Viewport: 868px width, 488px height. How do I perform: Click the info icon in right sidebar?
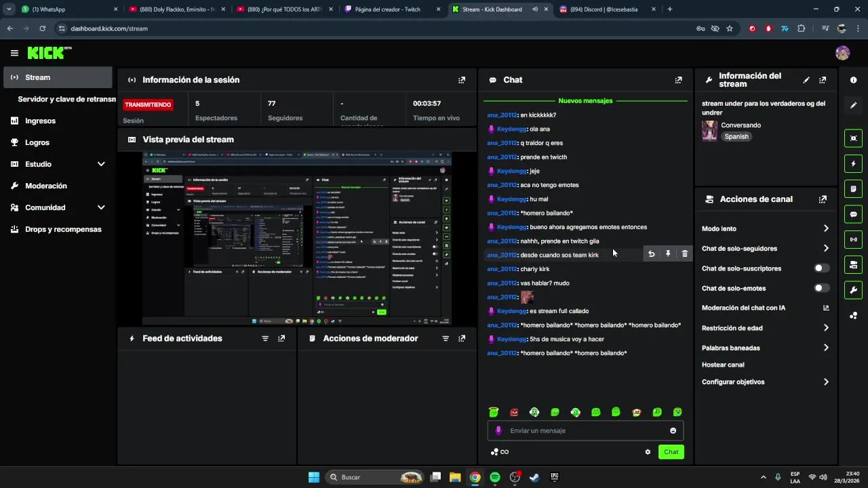point(853,80)
